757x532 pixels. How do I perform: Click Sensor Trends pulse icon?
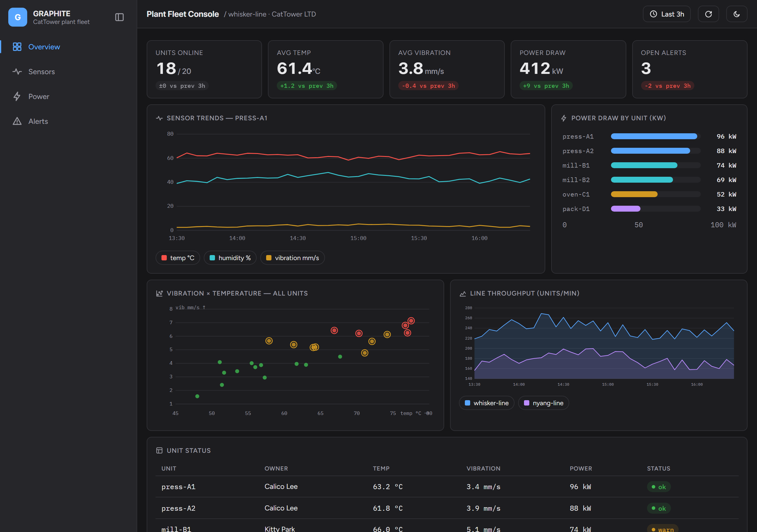click(159, 118)
